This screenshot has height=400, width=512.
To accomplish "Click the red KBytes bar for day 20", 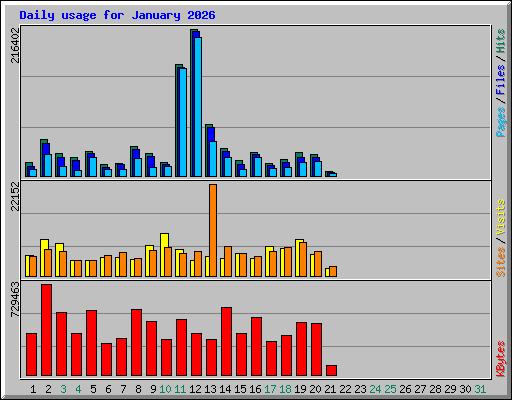I will (x=317, y=350).
